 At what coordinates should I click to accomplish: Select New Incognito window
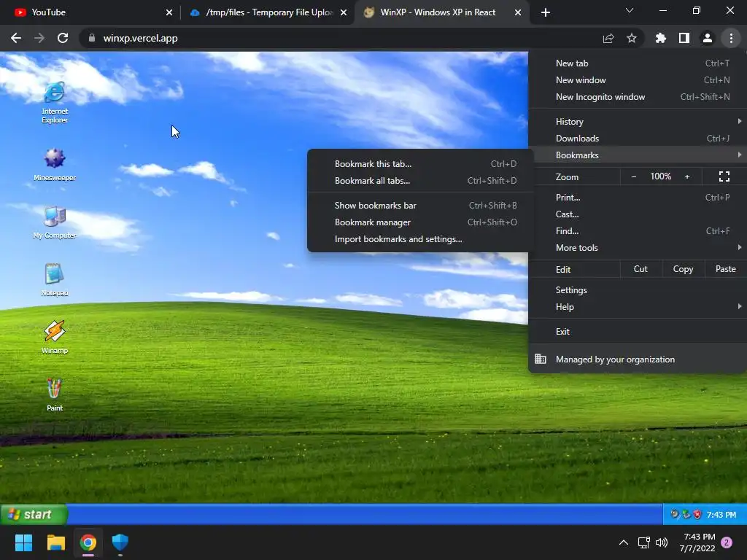click(x=638, y=97)
